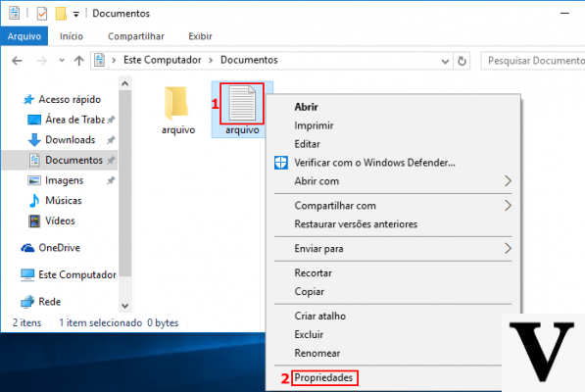Select the arquivo text file icon
The width and height of the screenshot is (585, 392).
point(242,103)
